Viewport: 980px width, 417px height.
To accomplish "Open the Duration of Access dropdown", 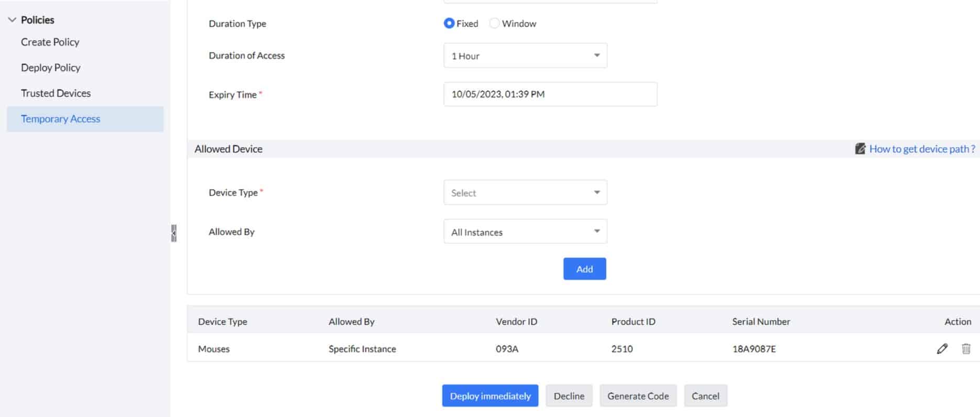I will click(x=525, y=56).
